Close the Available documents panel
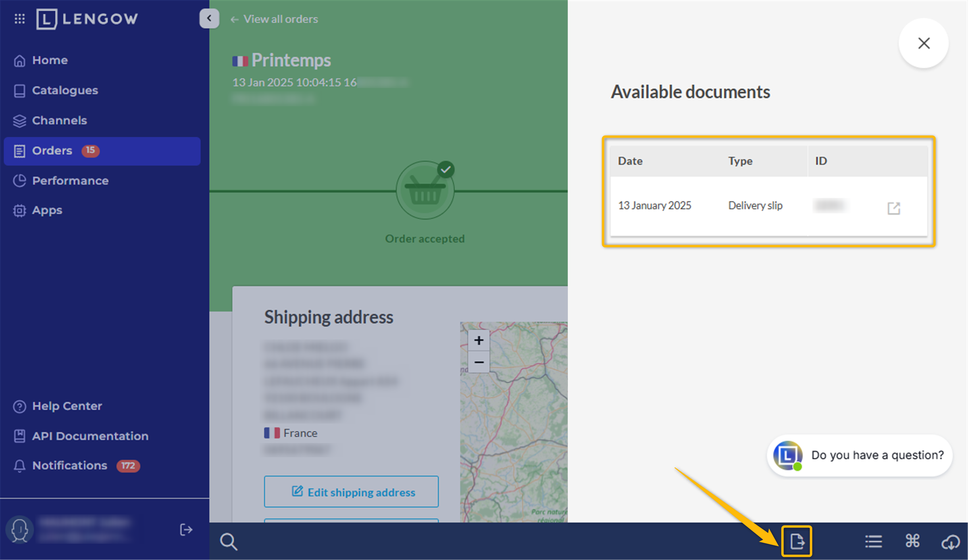The width and height of the screenshot is (968, 560). [924, 43]
